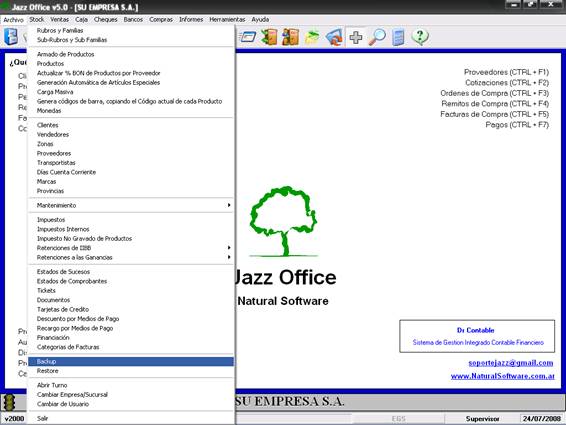Select Tickets menu entry
This screenshot has height=425, width=566.
(x=131, y=290)
